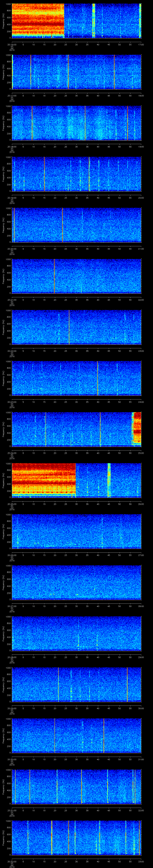This screenshot has width=153, height=868.
Task: Click the red line near 41 s in the 20:24:00 panel
Action: coord(100,429)
